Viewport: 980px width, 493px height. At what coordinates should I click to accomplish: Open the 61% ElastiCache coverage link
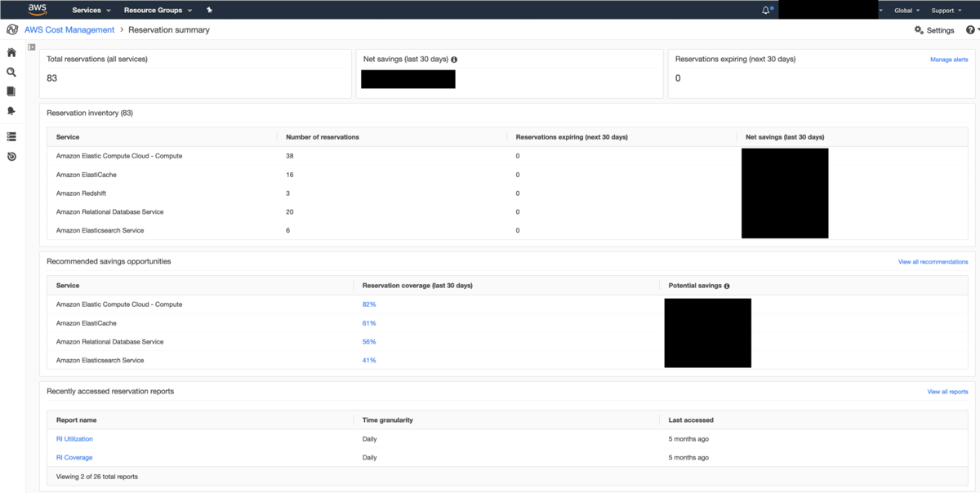[x=369, y=323]
